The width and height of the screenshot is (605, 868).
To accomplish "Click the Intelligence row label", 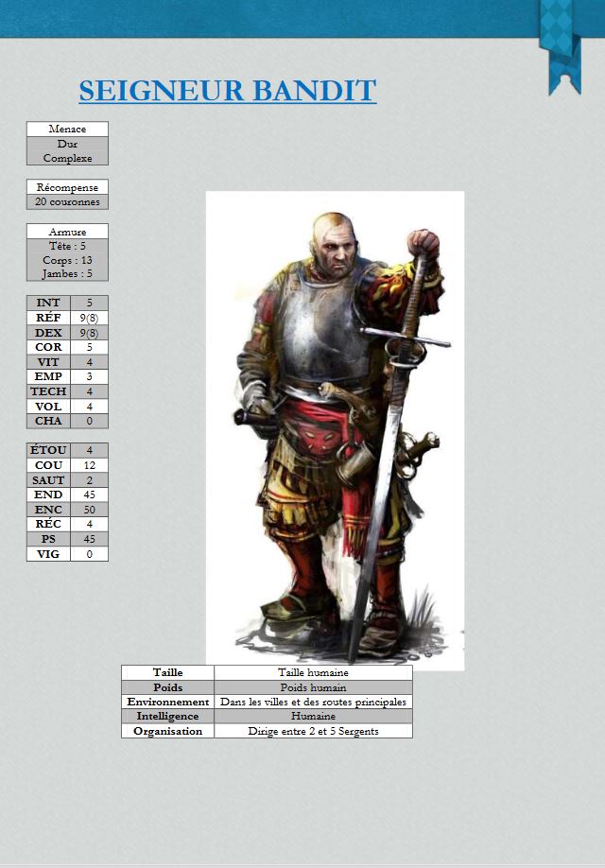I will (167, 717).
